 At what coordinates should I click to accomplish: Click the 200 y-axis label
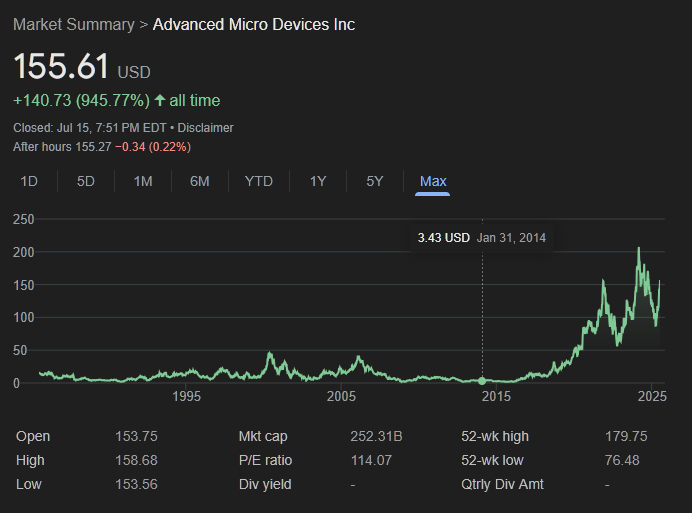tap(23, 252)
